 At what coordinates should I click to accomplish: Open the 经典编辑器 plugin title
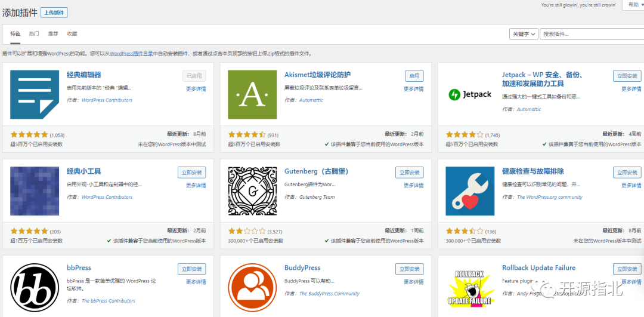click(x=84, y=75)
